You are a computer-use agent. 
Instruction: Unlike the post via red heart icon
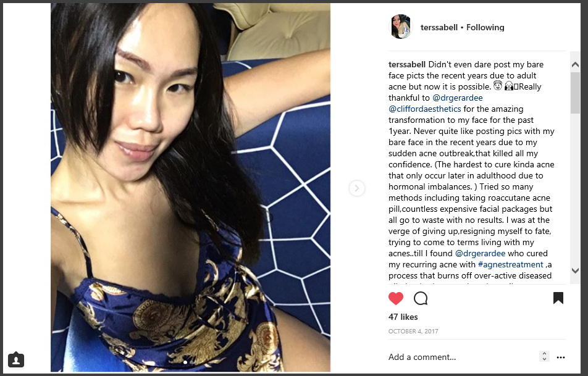pos(396,298)
